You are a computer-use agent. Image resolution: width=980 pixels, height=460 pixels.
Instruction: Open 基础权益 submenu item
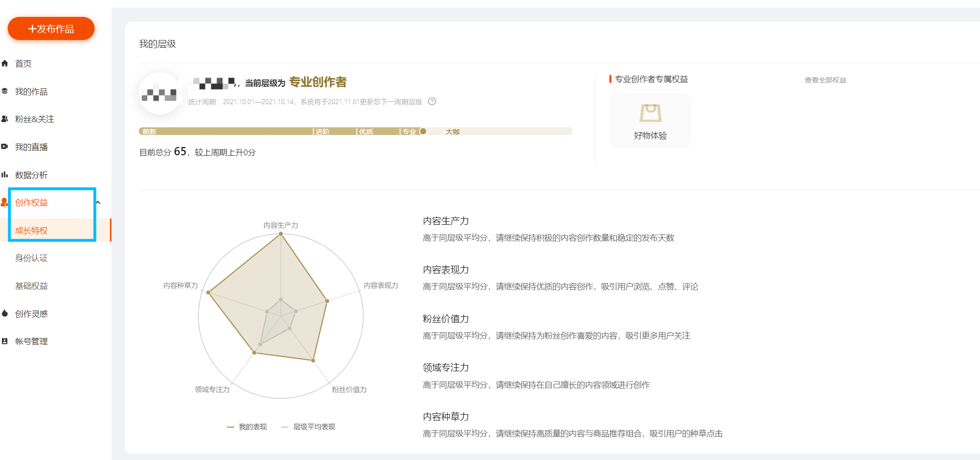[31, 286]
